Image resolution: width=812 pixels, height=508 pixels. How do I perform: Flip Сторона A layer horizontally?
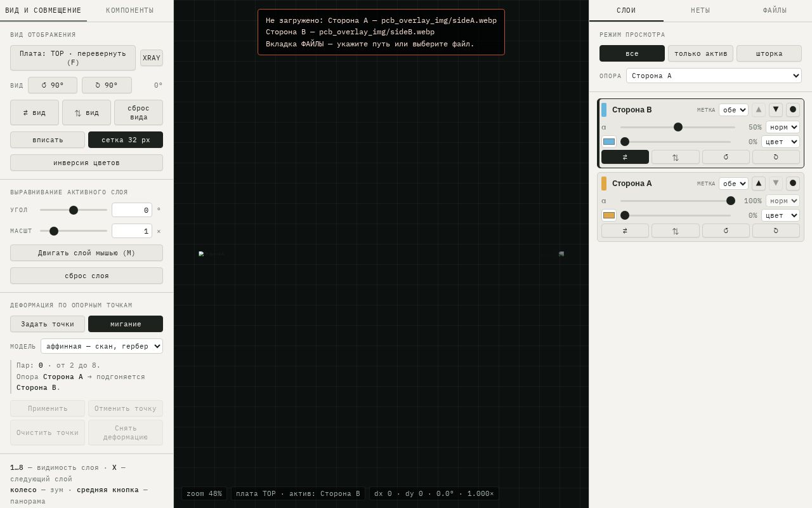[x=625, y=231]
